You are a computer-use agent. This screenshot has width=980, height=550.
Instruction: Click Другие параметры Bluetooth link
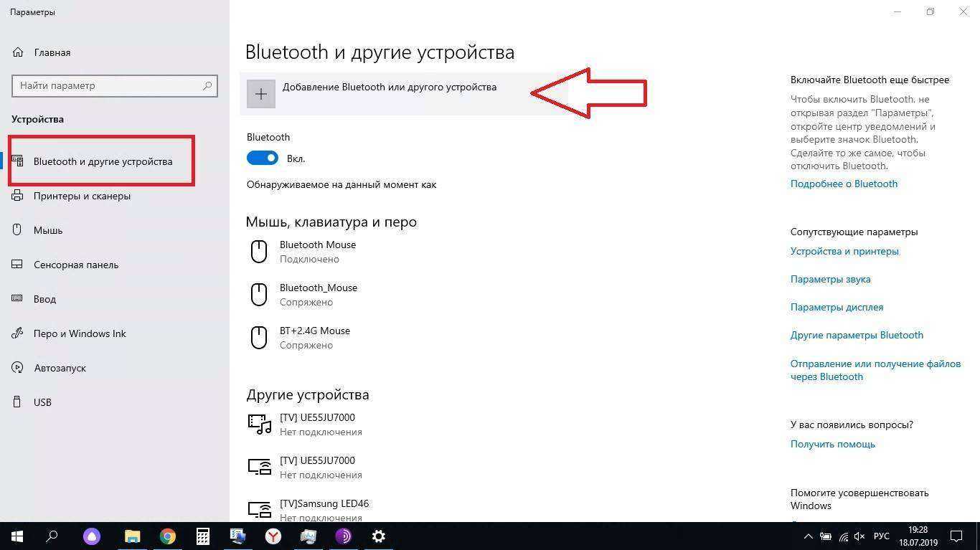point(857,335)
